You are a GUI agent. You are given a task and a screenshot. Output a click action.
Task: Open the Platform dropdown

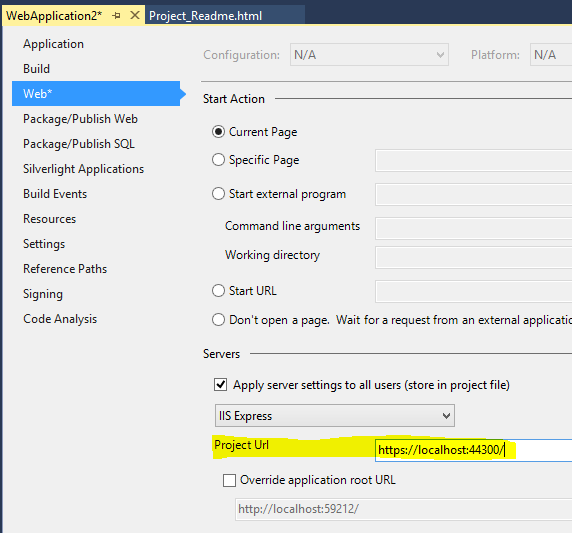(551, 55)
